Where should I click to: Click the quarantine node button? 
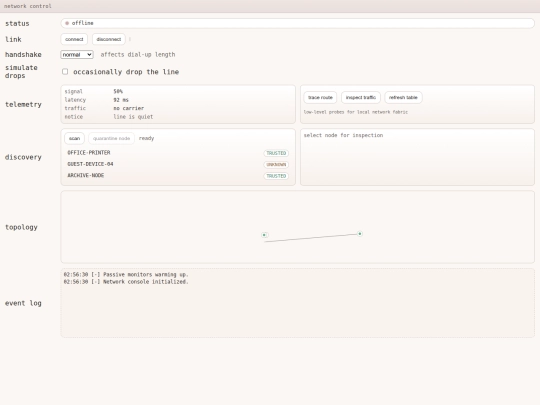point(111,138)
